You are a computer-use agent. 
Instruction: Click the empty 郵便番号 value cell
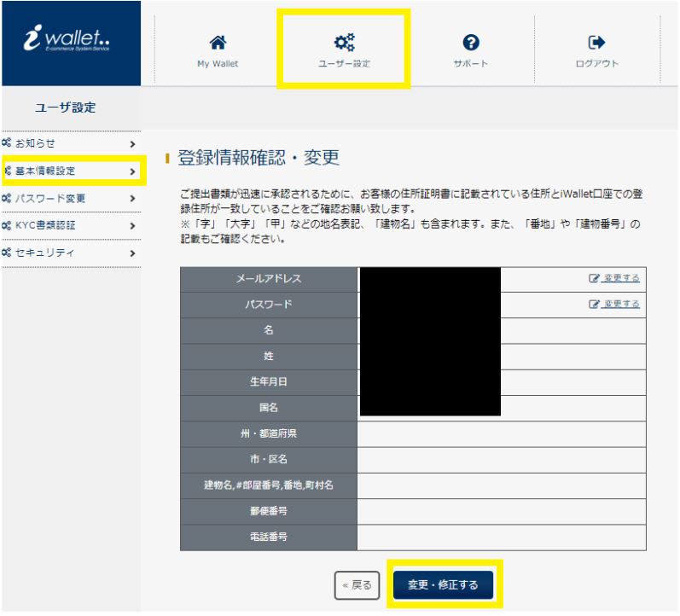[502, 511]
